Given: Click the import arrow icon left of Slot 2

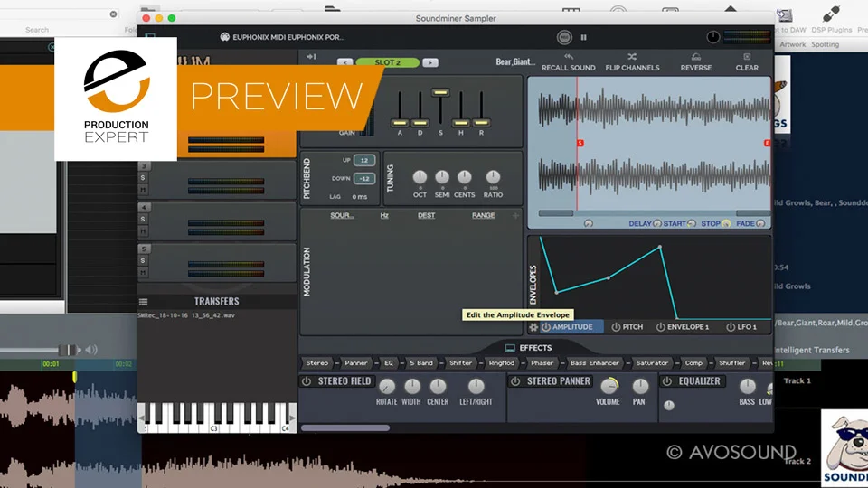Looking at the screenshot, I should pos(311,56).
